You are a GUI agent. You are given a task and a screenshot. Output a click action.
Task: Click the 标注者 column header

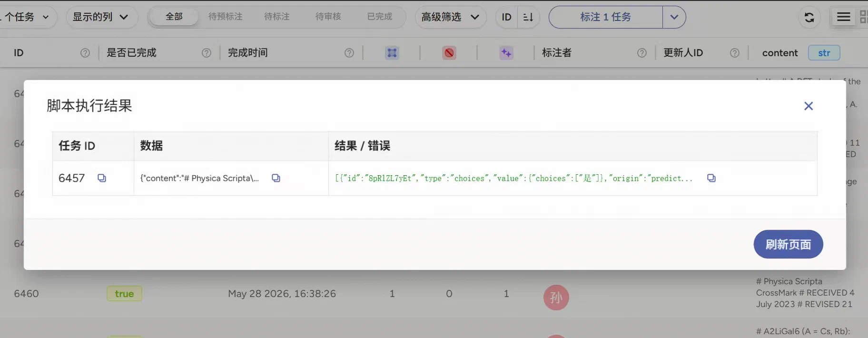click(x=557, y=53)
